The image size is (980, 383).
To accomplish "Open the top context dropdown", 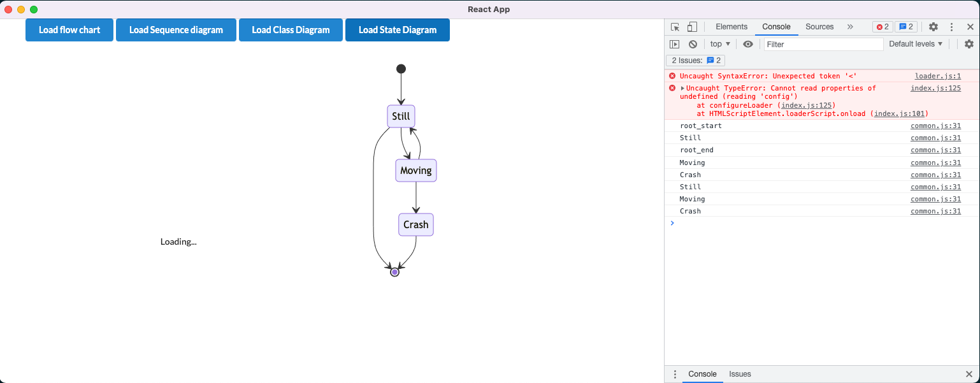I will [x=719, y=44].
